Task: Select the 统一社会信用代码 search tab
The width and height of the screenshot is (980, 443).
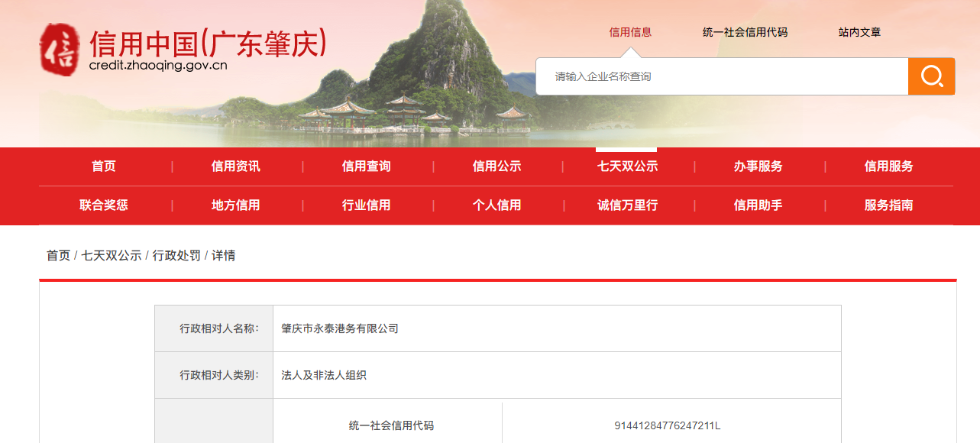Action: [x=745, y=32]
